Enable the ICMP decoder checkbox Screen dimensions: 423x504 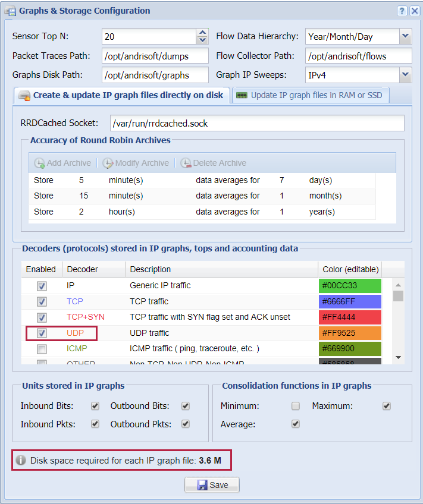[42, 349]
